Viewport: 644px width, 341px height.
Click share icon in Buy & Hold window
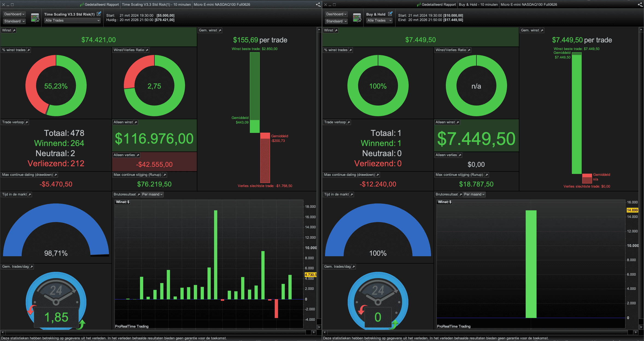640,4
